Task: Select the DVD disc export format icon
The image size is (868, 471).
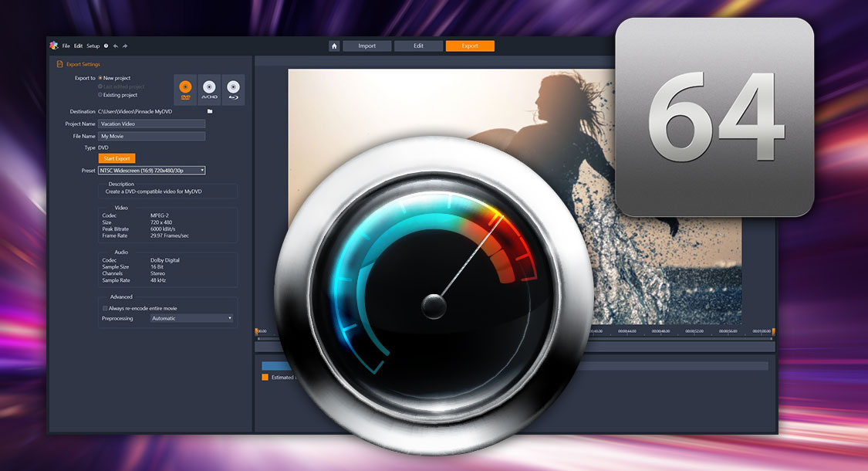Action: coord(185,89)
